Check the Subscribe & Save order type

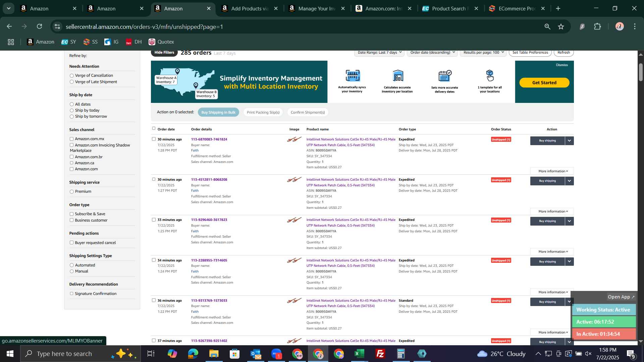coord(71,214)
